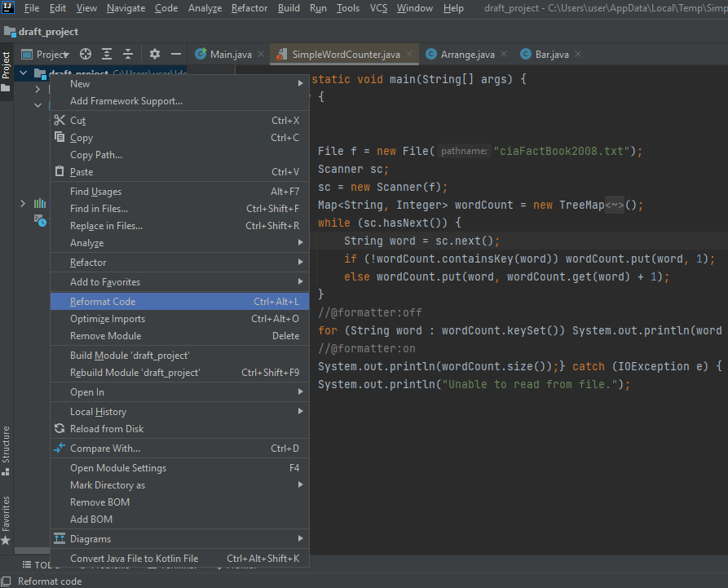Close the Main.java editor tab
The width and height of the screenshot is (728, 588).
[261, 55]
